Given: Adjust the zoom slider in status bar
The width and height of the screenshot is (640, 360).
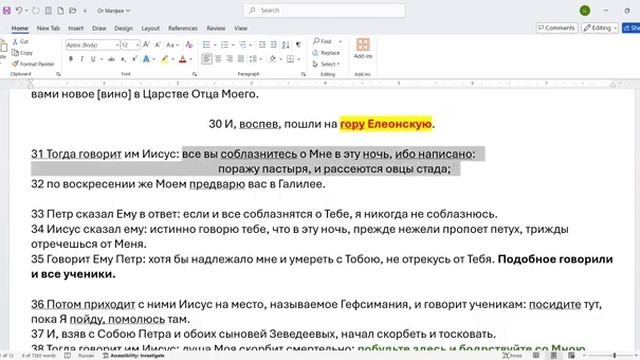Looking at the screenshot, I should (613, 356).
